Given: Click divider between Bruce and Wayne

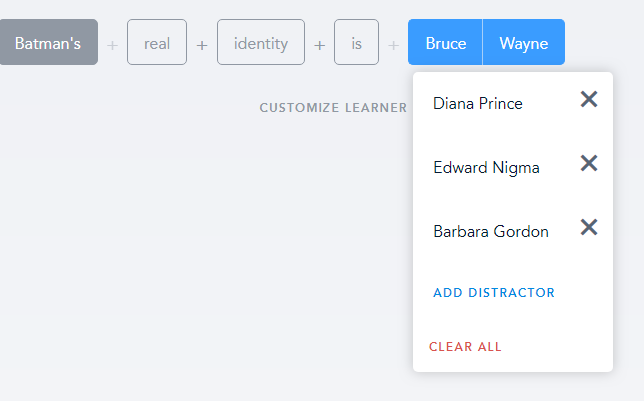Looking at the screenshot, I should click(x=483, y=43).
